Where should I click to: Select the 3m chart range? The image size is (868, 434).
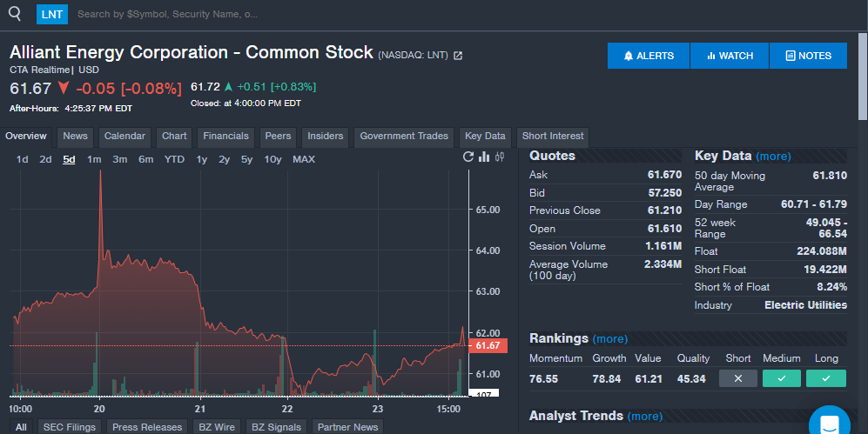[x=119, y=159]
